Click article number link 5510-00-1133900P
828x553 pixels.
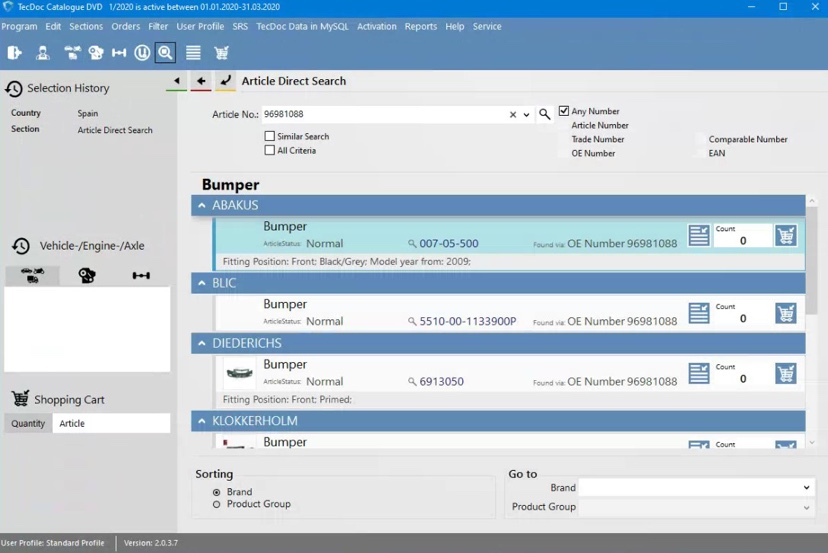pyautogui.click(x=468, y=321)
